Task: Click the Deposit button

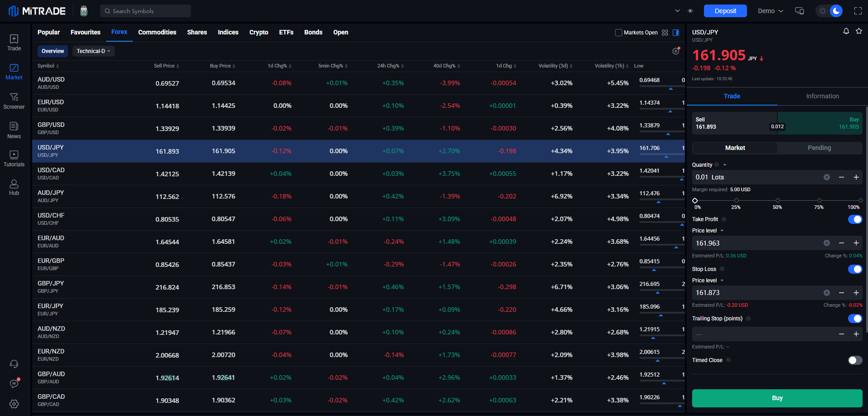Action: [725, 11]
